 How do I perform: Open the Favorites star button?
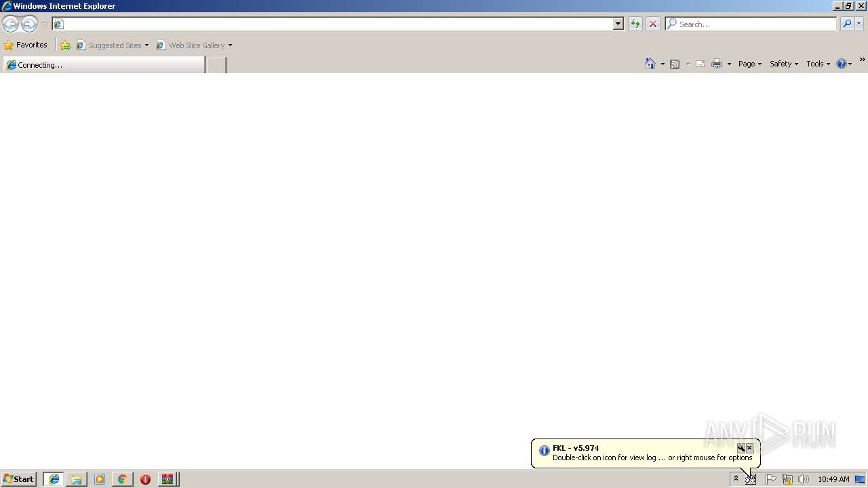[26, 45]
